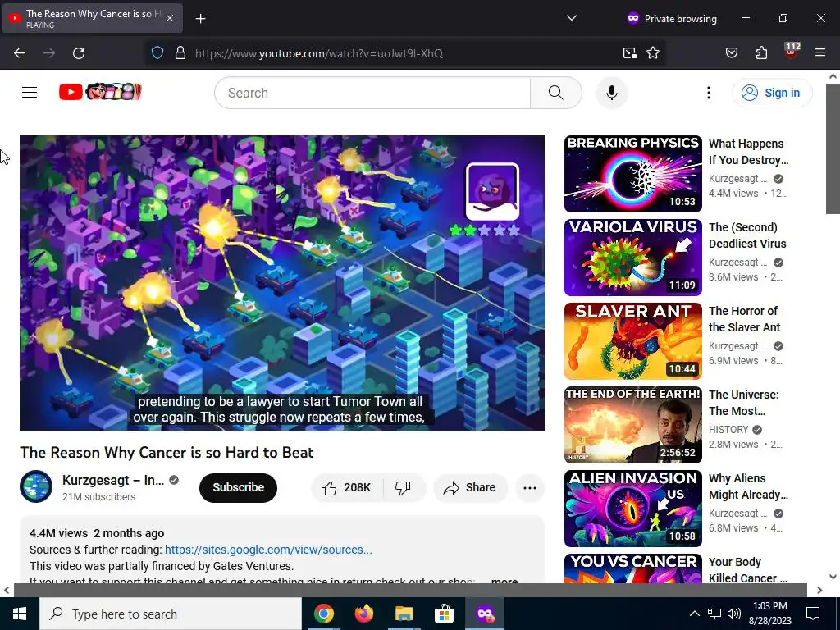
Task: Open the sources Google Sites link
Action: coord(268,550)
